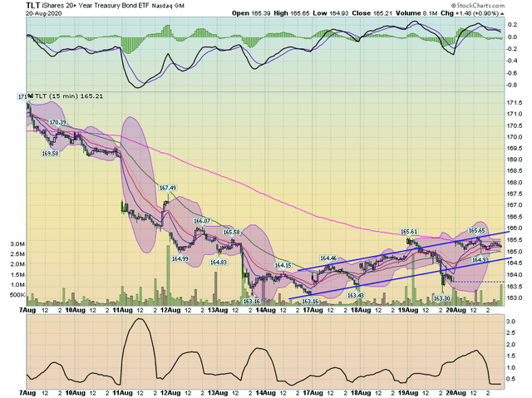Viewport: 532px width, 398px height.
Task: Click the 163.30 low price callout
Action: tap(441, 298)
